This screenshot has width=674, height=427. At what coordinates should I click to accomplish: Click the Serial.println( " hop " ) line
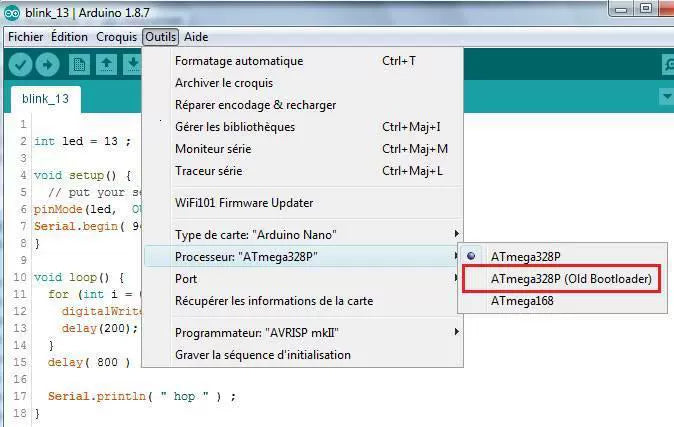click(142, 396)
